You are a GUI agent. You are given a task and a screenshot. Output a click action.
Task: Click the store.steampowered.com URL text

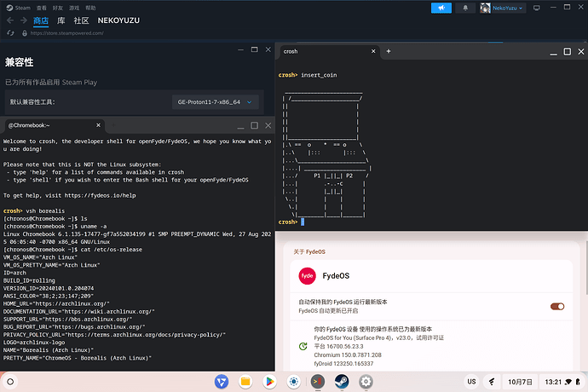(x=66, y=33)
